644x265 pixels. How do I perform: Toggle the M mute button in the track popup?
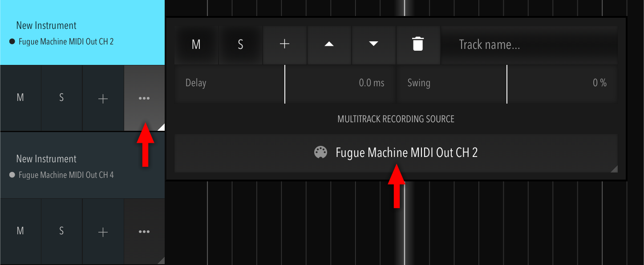(x=196, y=44)
